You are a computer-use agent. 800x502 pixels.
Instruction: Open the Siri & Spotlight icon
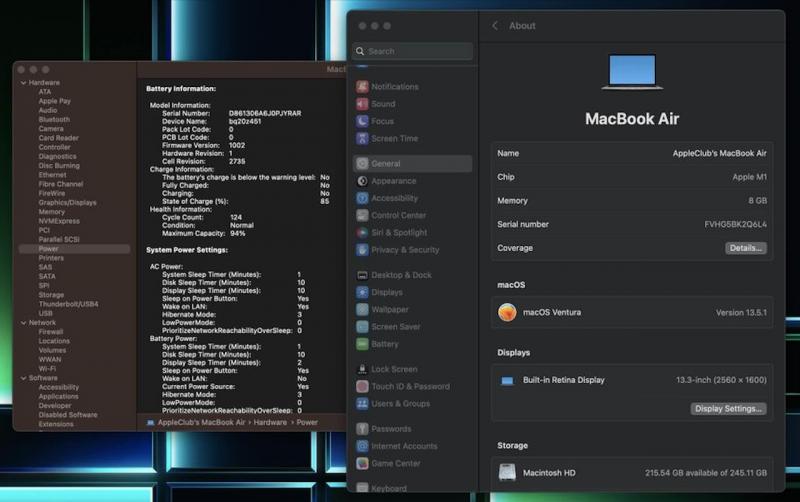coord(362,232)
